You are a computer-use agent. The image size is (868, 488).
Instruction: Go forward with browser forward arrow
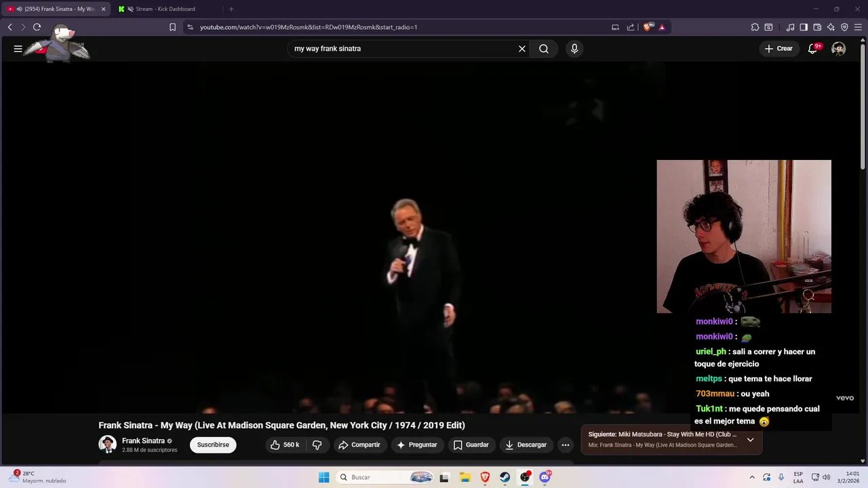tap(22, 27)
